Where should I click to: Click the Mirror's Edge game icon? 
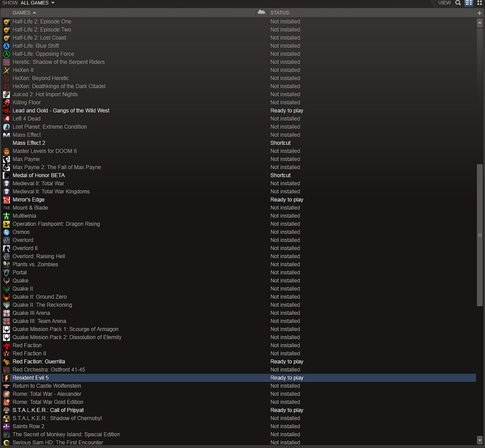(x=7, y=200)
